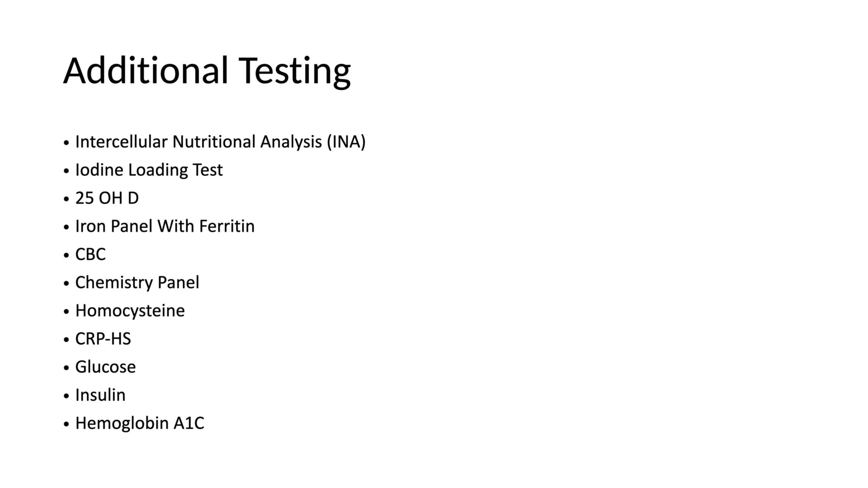Click the word Testing in title

(295, 72)
